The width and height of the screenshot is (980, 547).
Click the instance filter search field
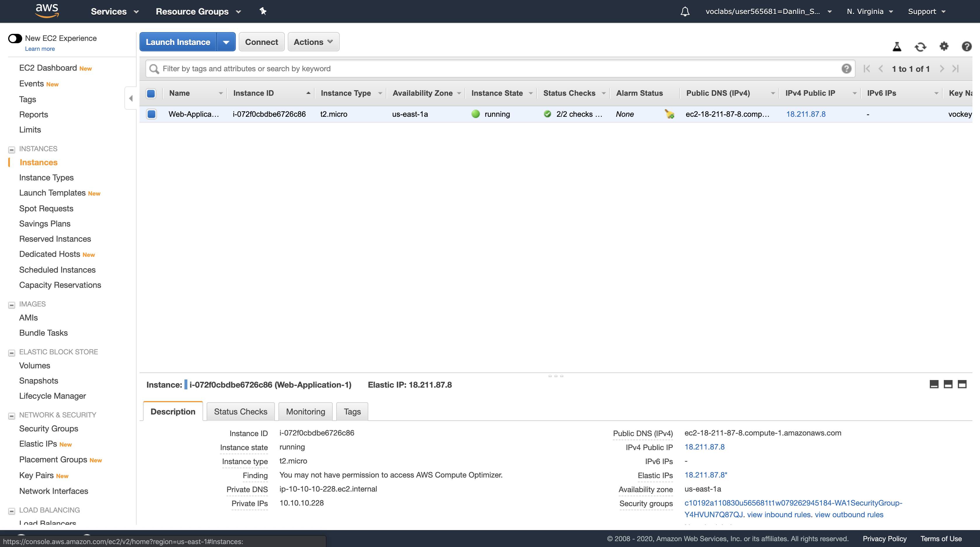tap(495, 69)
